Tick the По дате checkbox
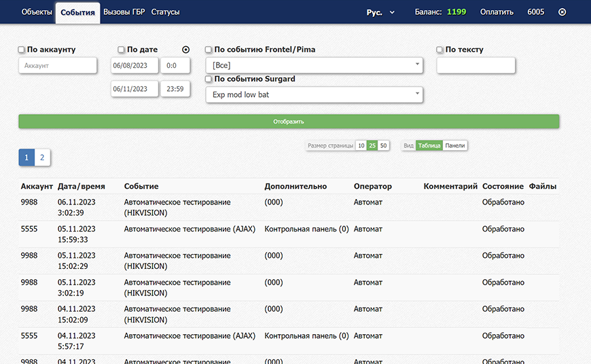 coord(121,50)
